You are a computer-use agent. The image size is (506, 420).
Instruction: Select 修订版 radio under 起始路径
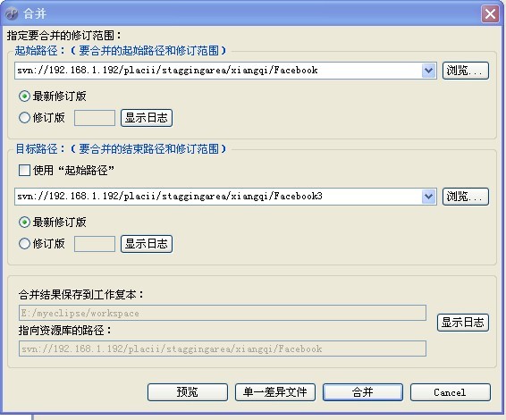(24, 118)
